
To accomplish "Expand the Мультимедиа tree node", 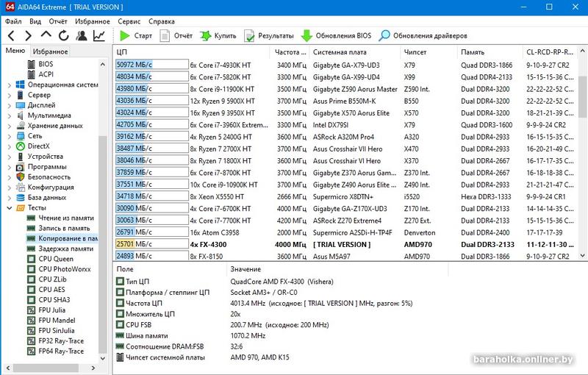I will click(10, 116).
